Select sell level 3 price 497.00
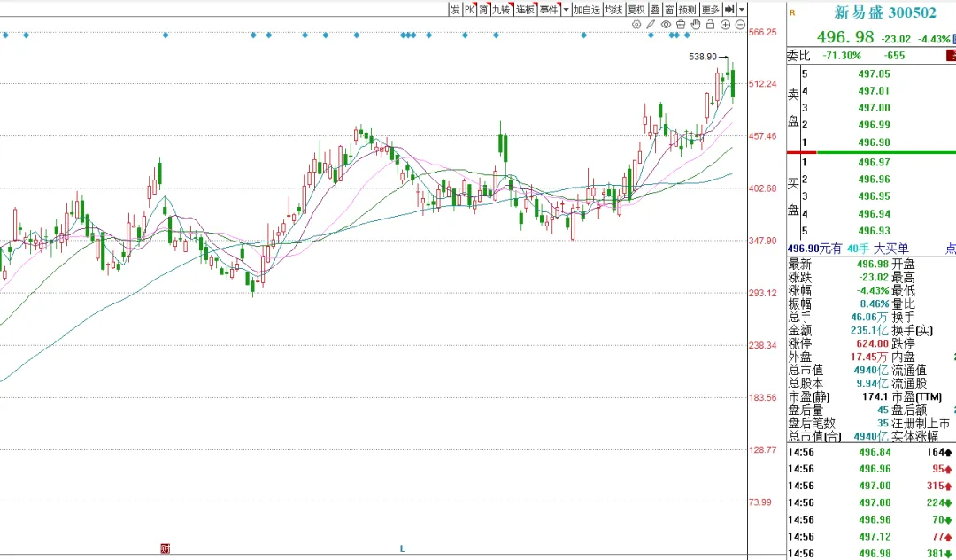 [x=874, y=108]
